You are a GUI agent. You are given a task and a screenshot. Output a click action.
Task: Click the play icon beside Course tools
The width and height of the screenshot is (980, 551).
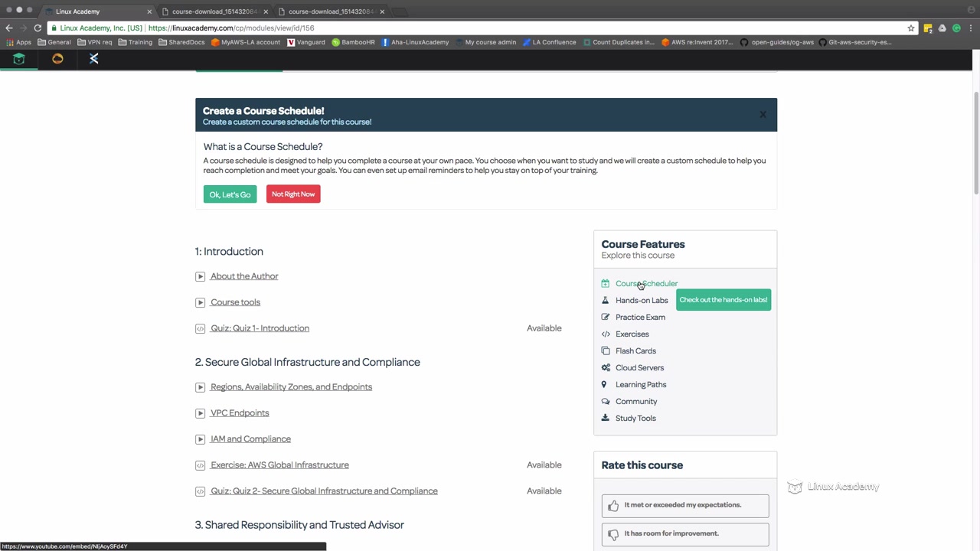click(x=200, y=302)
